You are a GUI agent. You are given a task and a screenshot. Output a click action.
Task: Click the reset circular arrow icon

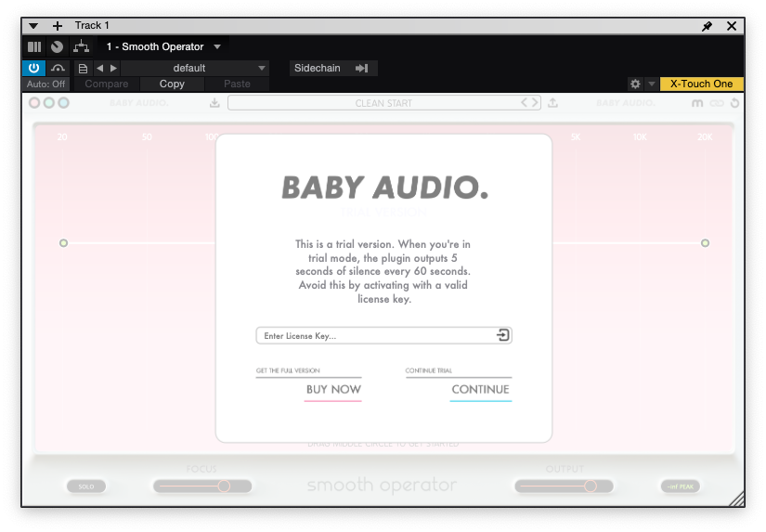[x=734, y=103]
